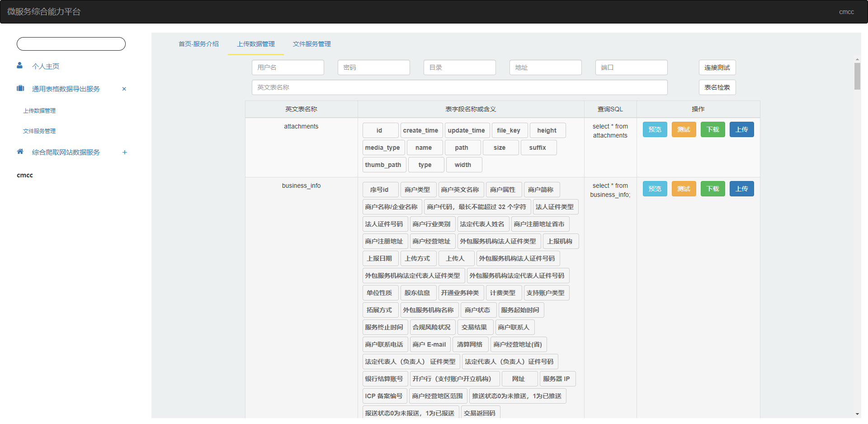Click the 连接测试 button

click(x=717, y=67)
